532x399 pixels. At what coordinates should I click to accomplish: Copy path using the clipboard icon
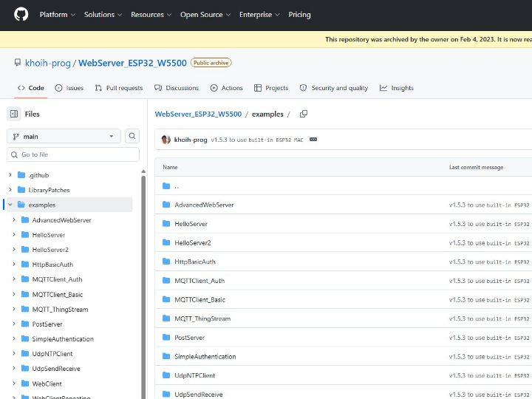tap(303, 114)
